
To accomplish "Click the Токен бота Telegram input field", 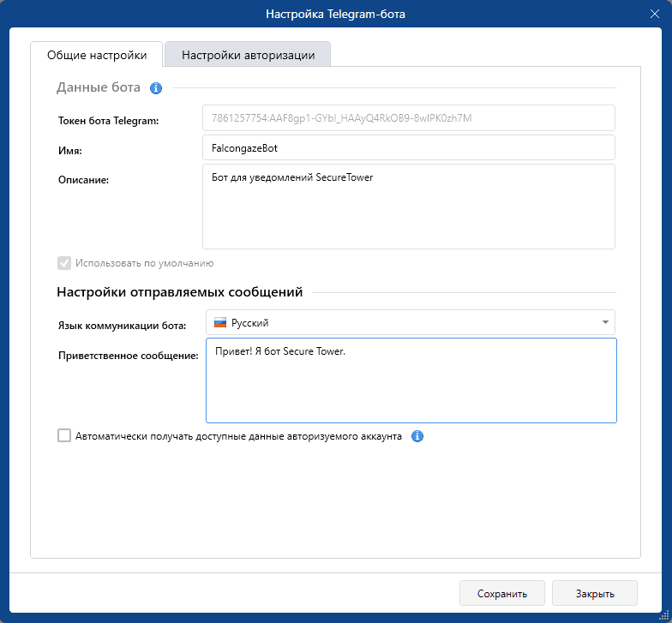I will point(409,118).
